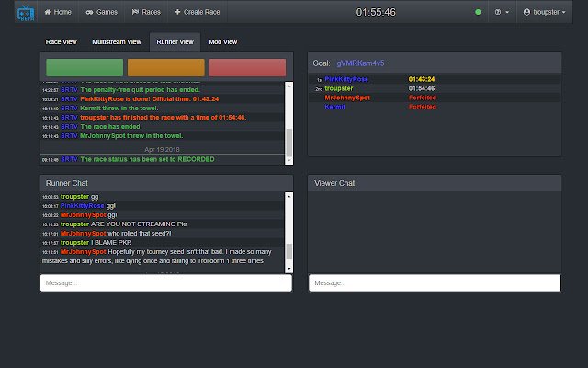Switch to the Mod View tab
The height and width of the screenshot is (368, 588).
point(222,41)
